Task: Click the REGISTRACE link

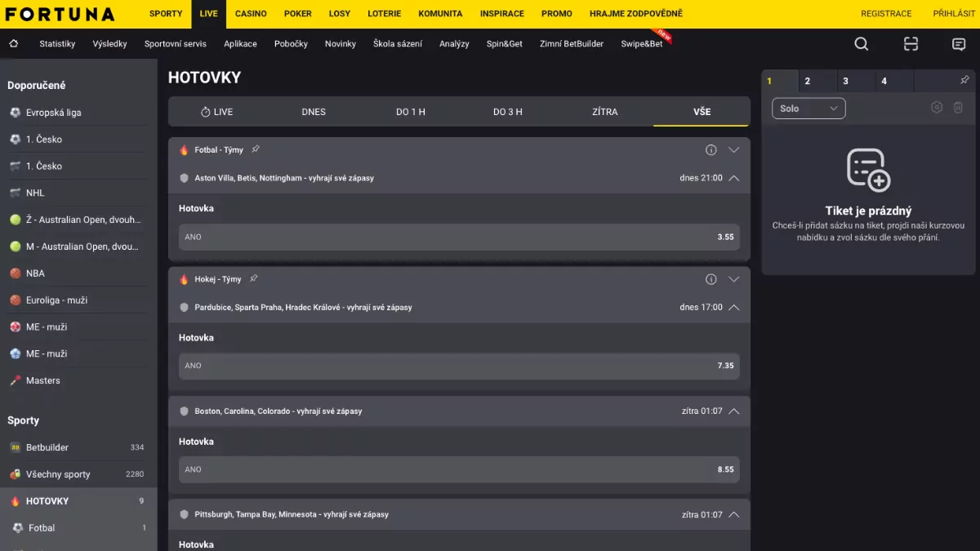Action: click(886, 14)
